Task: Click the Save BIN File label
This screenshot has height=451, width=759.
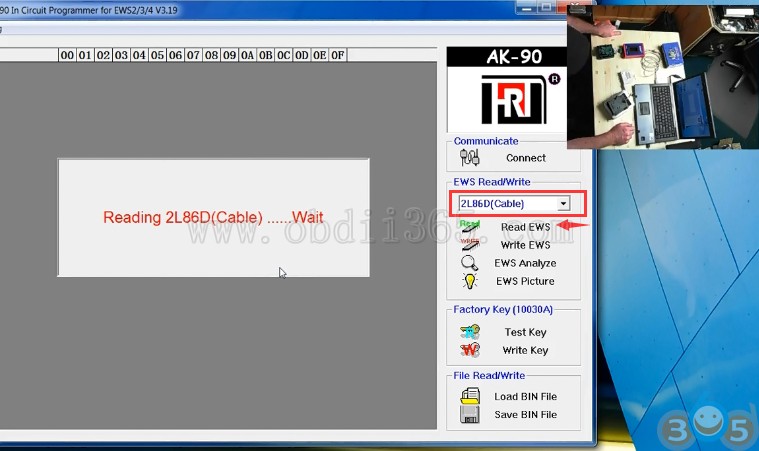Action: click(525, 415)
